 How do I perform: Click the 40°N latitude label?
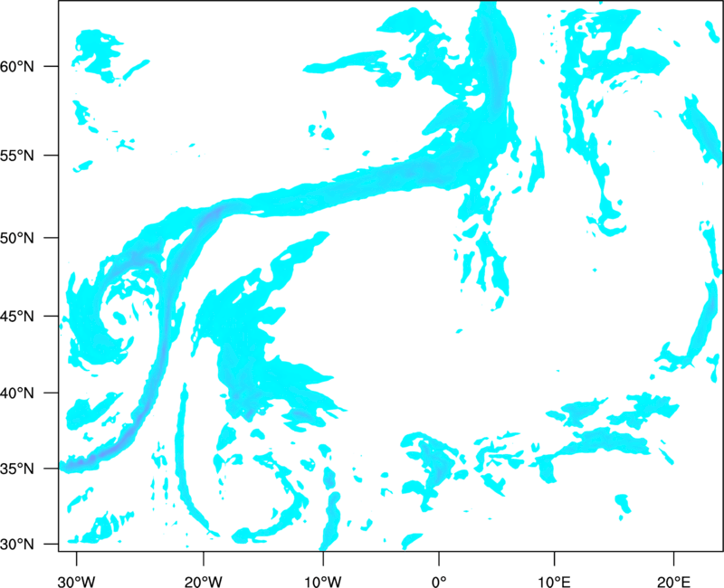(17, 393)
